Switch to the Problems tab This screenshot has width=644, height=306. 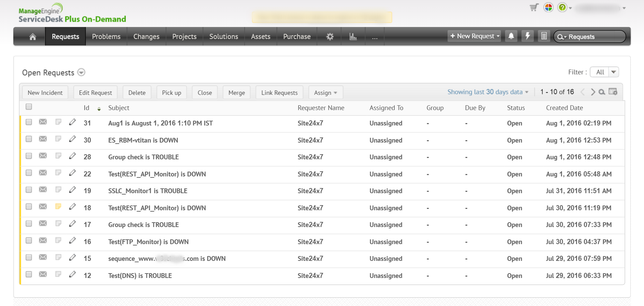pos(106,37)
